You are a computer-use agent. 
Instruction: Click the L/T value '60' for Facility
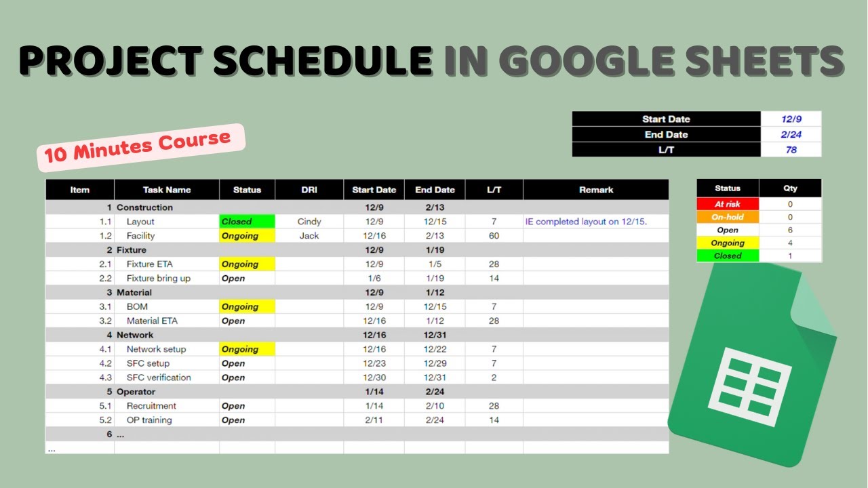494,236
